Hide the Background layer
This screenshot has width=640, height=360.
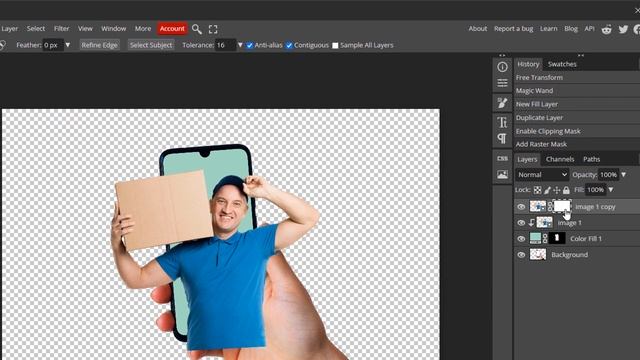[521, 255]
